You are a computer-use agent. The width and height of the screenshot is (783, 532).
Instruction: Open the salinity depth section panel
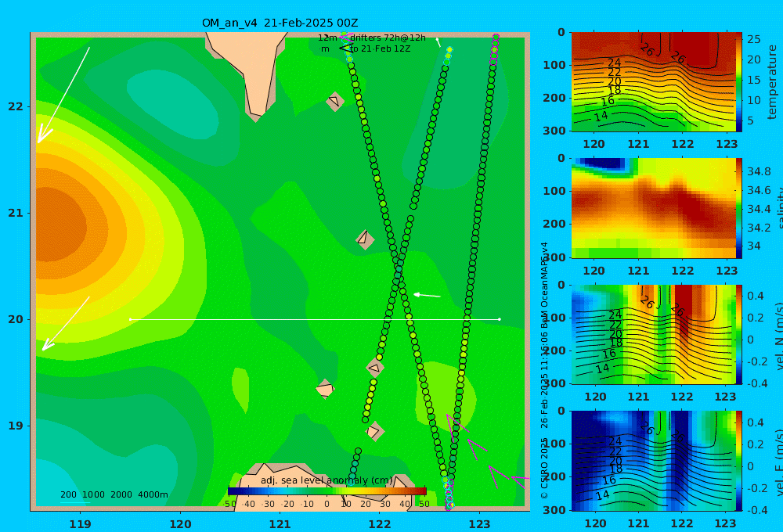pyautogui.click(x=654, y=208)
